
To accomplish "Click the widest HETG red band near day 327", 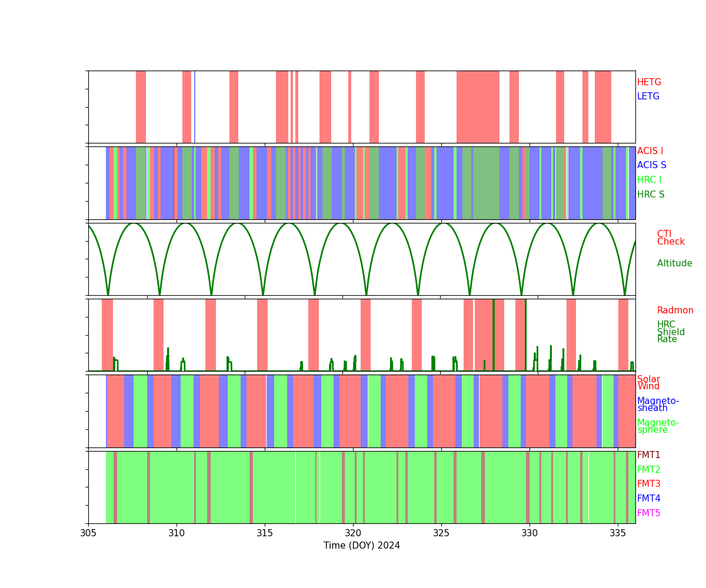I will coord(478,106).
